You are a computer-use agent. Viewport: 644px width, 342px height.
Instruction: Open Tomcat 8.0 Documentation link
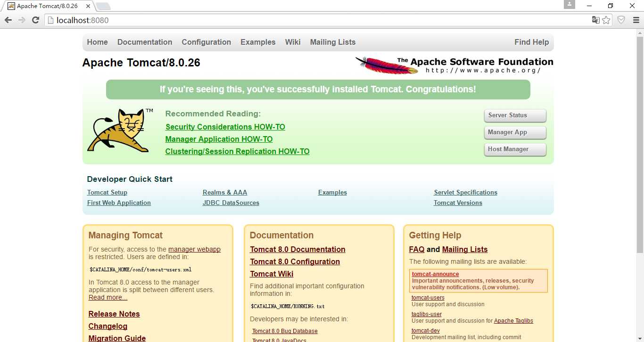tap(297, 249)
